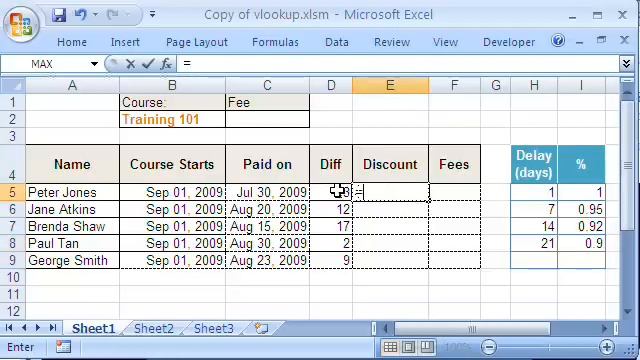This screenshot has width=640, height=360.
Task: Customize the Quick Access Toolbar dropdown
Action: tap(152, 15)
